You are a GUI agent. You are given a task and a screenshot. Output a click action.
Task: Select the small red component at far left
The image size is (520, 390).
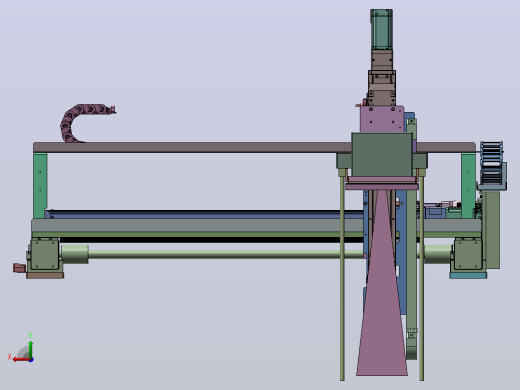pyautogui.click(x=19, y=267)
